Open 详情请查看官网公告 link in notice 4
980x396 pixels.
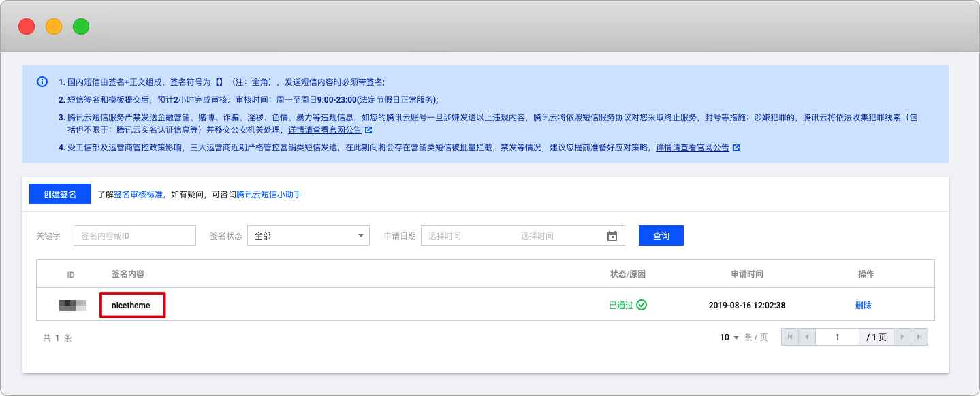[x=693, y=148]
